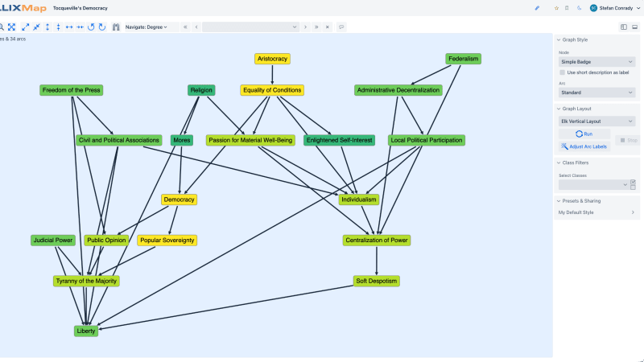
Task: Toggle the bottom panel layout icon
Action: point(634,27)
